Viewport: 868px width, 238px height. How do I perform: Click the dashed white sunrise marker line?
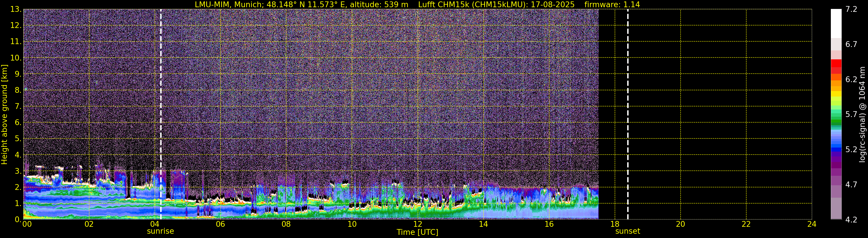[x=161, y=114]
